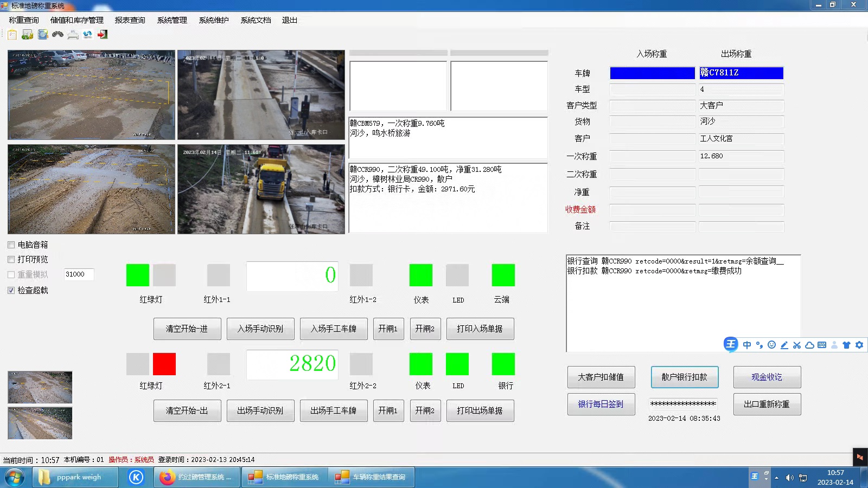Click the printer icon in the toolbar
868x488 pixels.
click(73, 35)
